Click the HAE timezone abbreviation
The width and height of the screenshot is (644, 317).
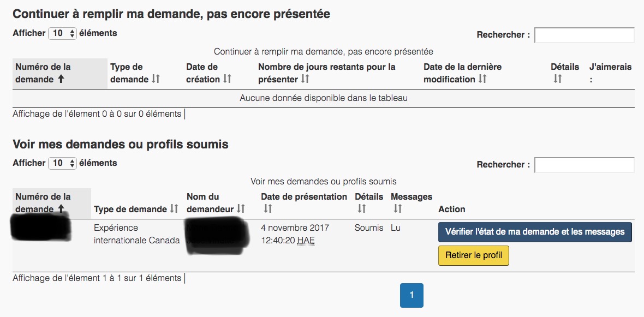pos(306,240)
